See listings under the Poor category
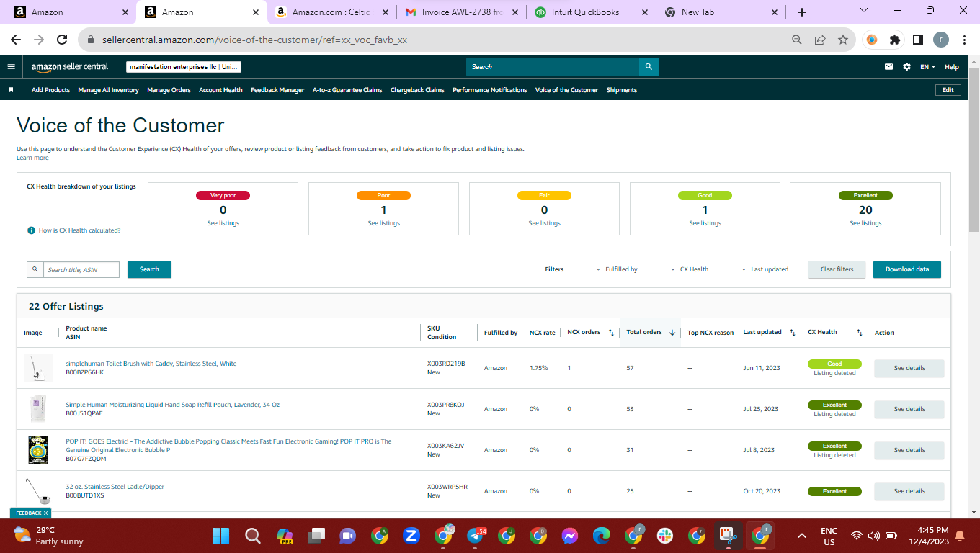This screenshot has width=980, height=553. point(383,223)
